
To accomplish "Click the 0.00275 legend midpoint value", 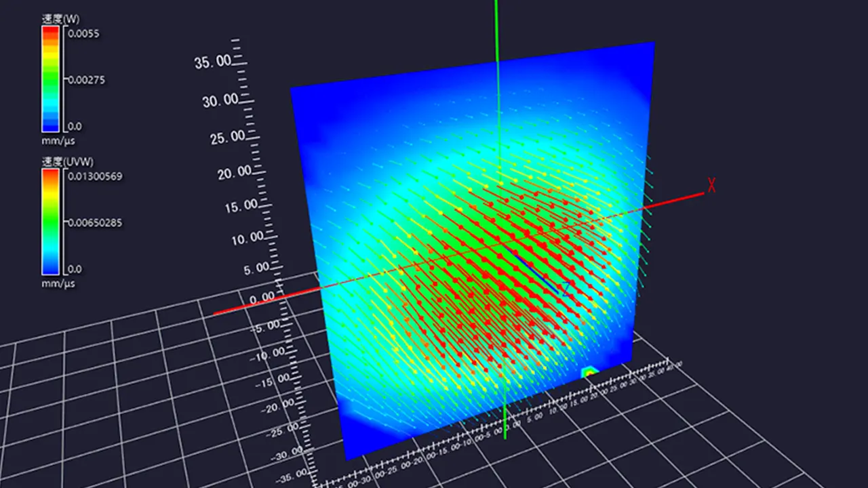I will (86, 80).
